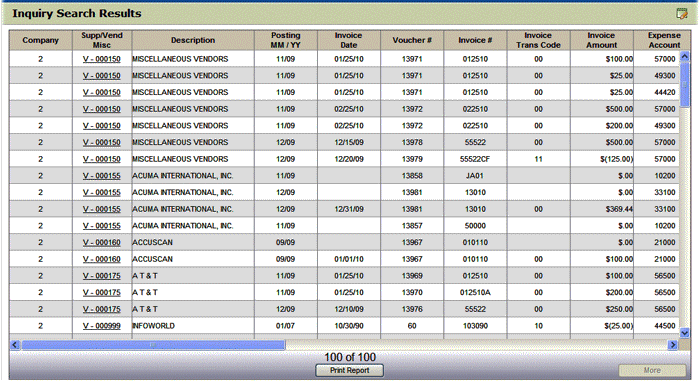Viewport: 700px width, 383px height.
Task: Click the Print Report button
Action: [x=350, y=371]
